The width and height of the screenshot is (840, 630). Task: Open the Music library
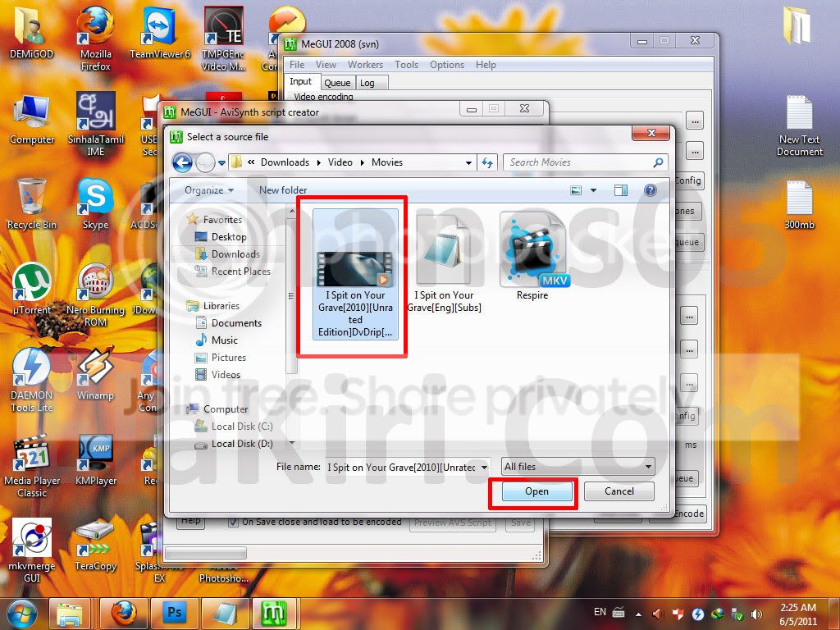click(217, 340)
